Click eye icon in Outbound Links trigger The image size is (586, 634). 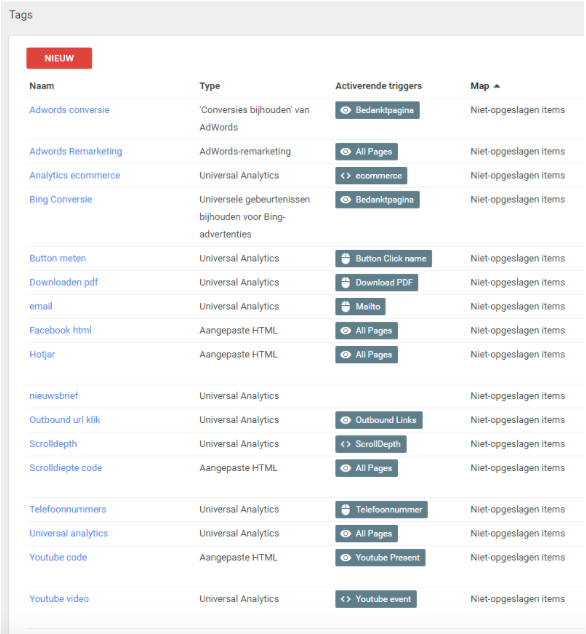pos(345,420)
